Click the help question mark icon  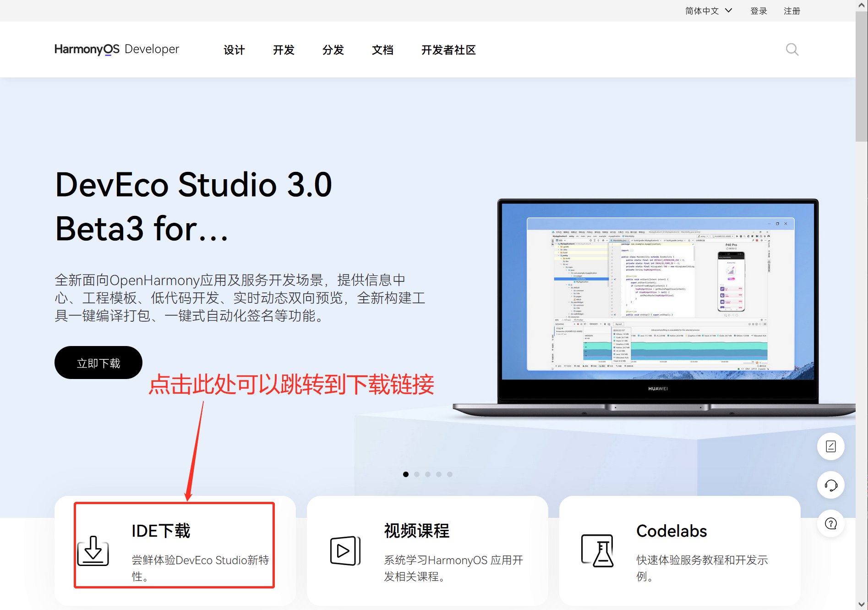(x=831, y=523)
